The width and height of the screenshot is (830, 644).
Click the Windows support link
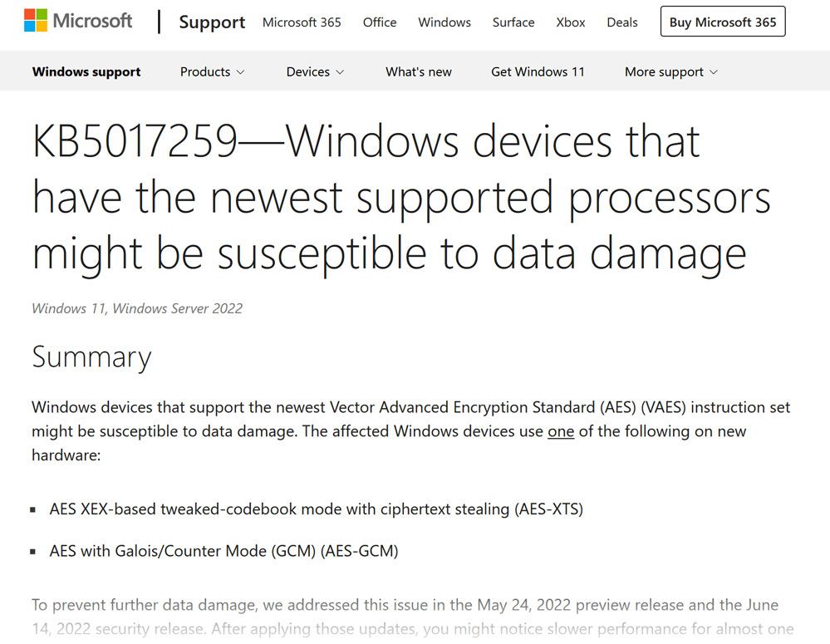(86, 71)
